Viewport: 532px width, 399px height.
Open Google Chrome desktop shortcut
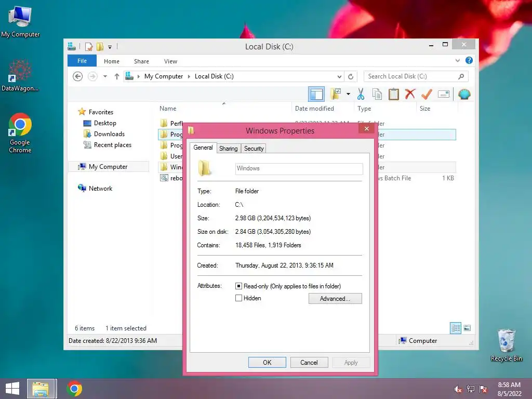[x=20, y=133]
